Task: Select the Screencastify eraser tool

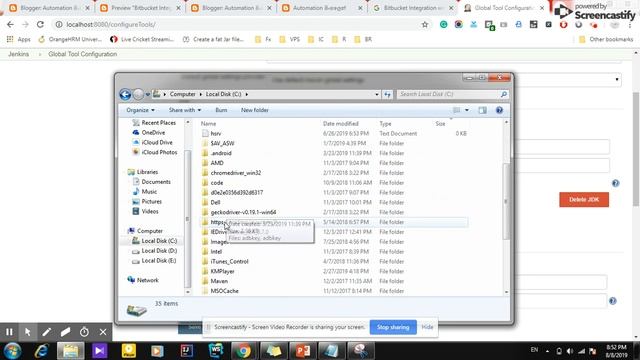Action: (65, 332)
